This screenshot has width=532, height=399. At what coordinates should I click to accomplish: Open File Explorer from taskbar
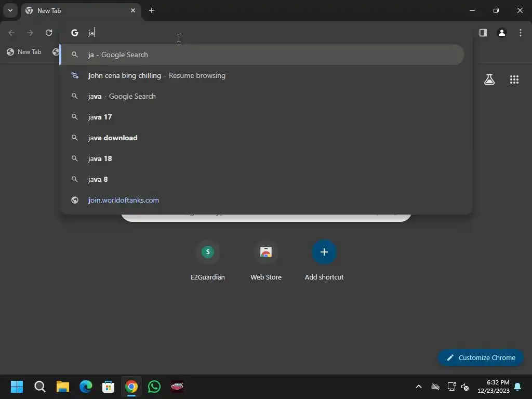pos(63,387)
